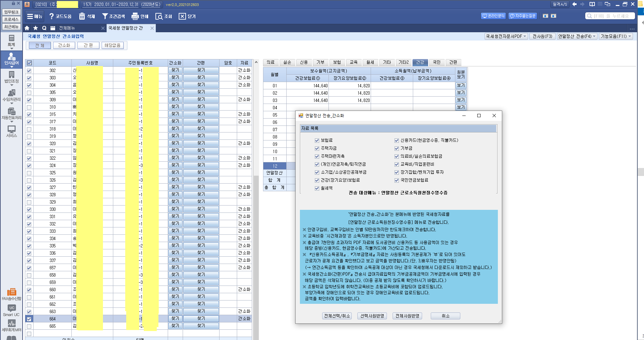The image size is (644, 340).
Task: Click the 삭제 trash icon in toolbar
Action: click(x=82, y=16)
